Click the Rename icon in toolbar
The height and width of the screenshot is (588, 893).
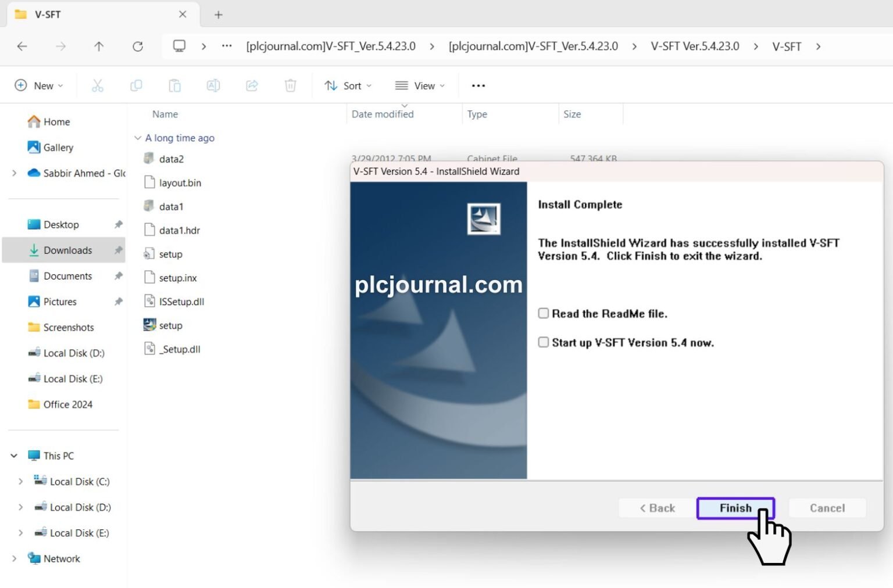coord(213,86)
